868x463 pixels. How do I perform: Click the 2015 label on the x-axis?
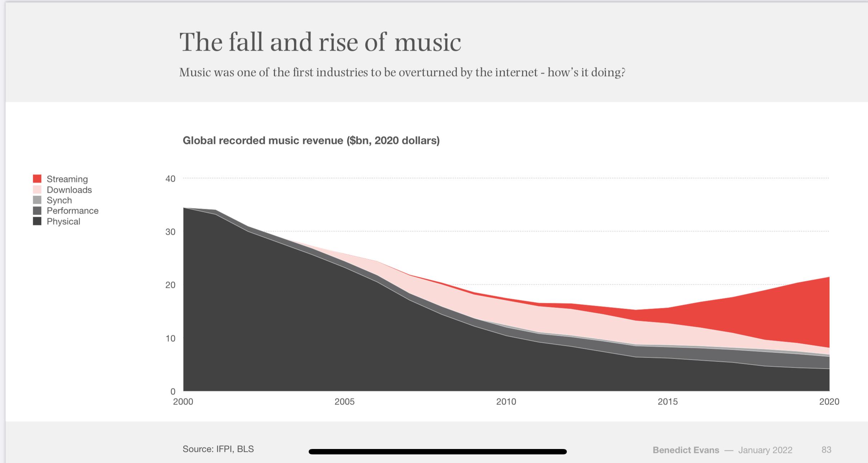[x=668, y=402]
